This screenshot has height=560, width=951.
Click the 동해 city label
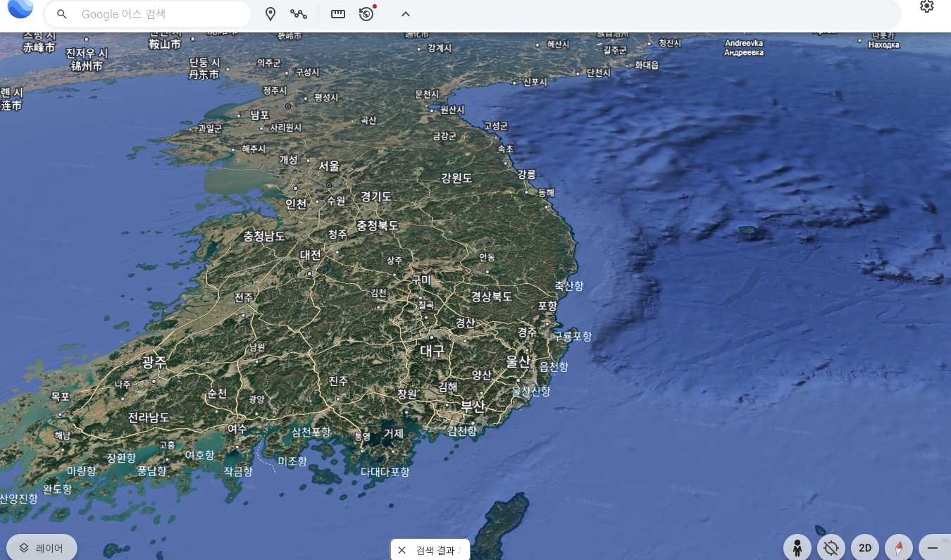pyautogui.click(x=547, y=192)
